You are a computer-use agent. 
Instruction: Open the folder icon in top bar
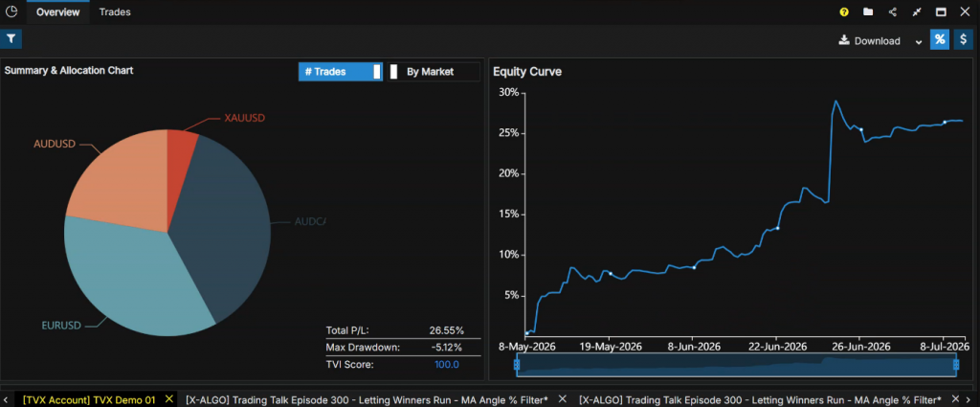coord(867,11)
